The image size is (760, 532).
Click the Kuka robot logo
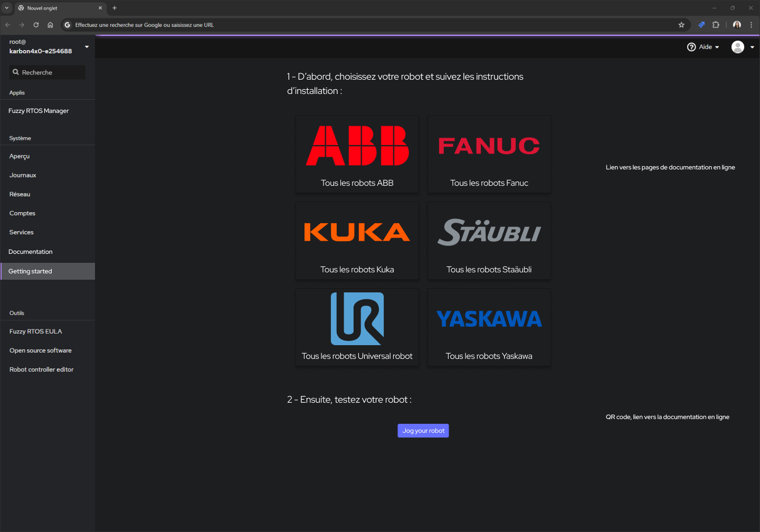357,232
